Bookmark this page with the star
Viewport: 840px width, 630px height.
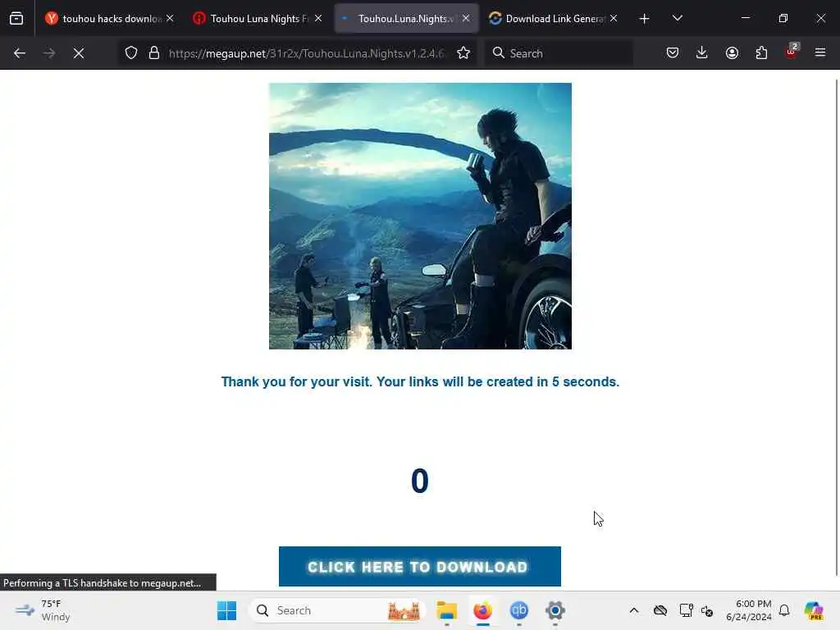tap(463, 53)
